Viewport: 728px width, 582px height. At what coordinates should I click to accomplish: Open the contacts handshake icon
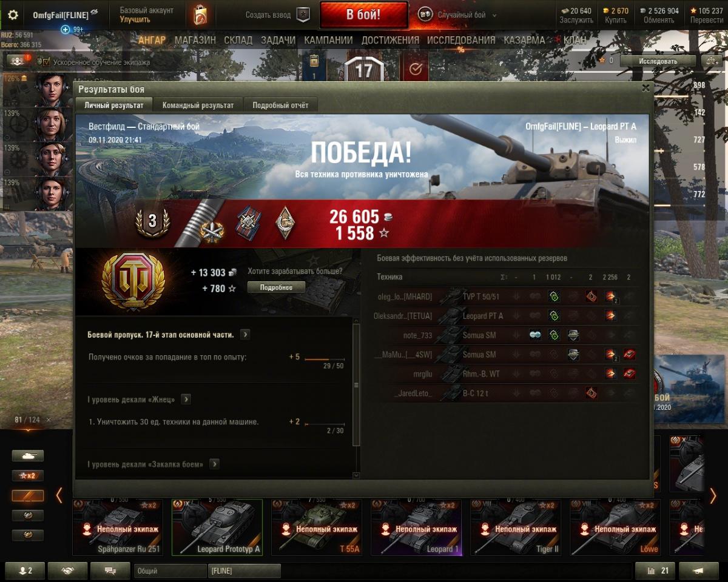click(67, 570)
